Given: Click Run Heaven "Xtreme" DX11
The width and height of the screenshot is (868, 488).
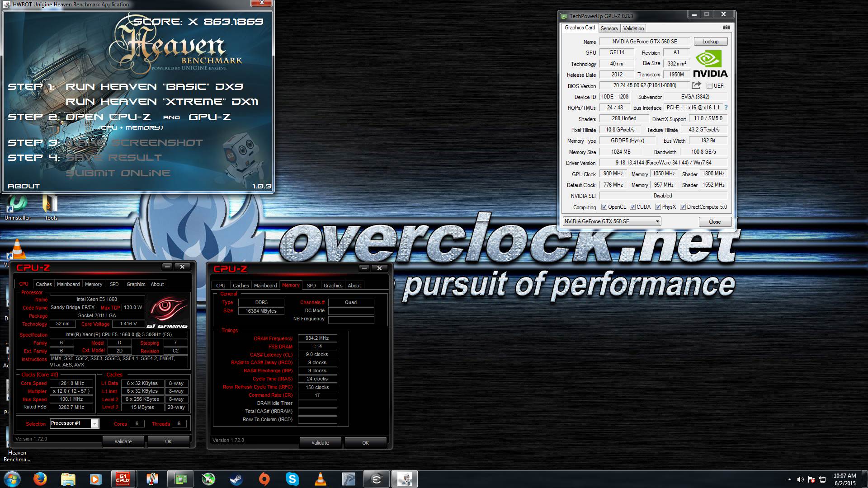Looking at the screenshot, I should (162, 102).
